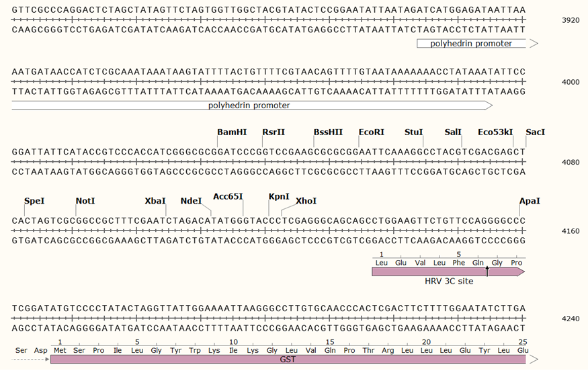Viewport: 588px width, 375px height.
Task: Select the ApaI enzyme label
Action: click(x=530, y=201)
